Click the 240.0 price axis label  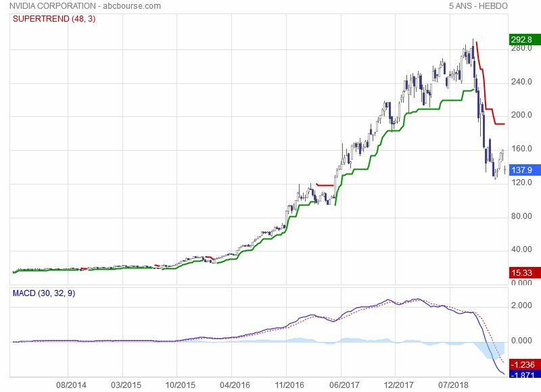pos(521,82)
